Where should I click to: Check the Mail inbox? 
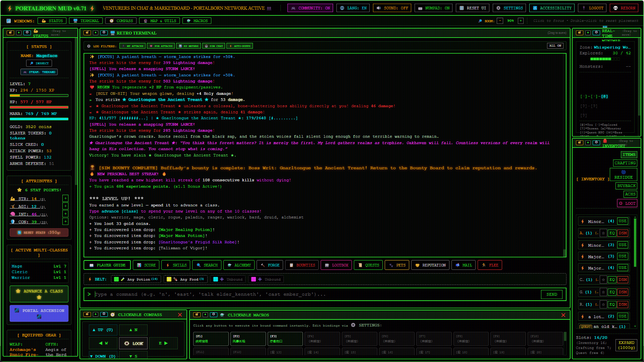464,265
